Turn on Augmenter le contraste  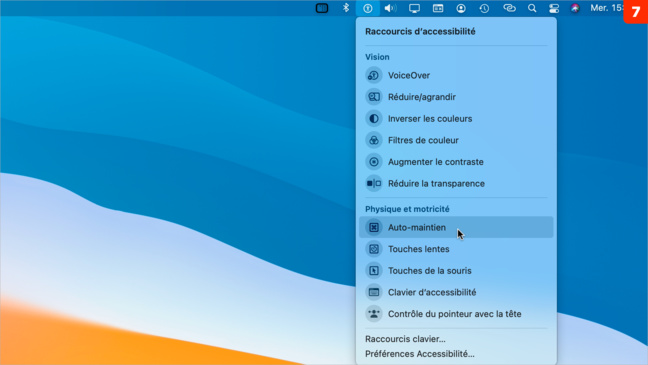click(456, 162)
